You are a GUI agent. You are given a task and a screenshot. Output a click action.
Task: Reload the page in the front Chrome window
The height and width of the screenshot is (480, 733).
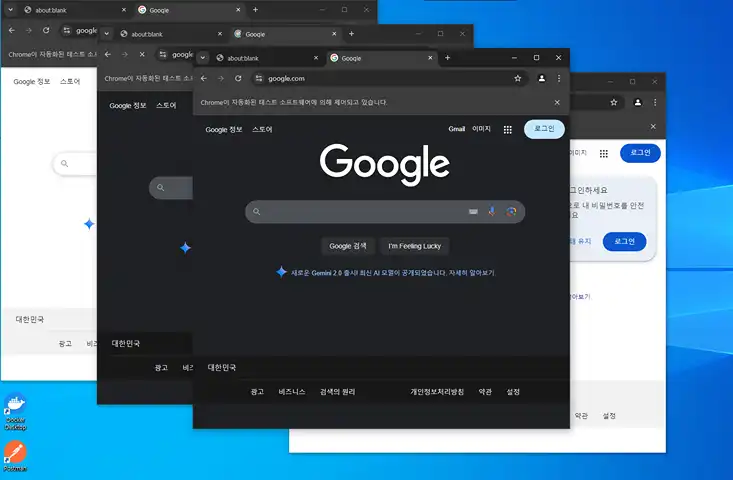(238, 79)
